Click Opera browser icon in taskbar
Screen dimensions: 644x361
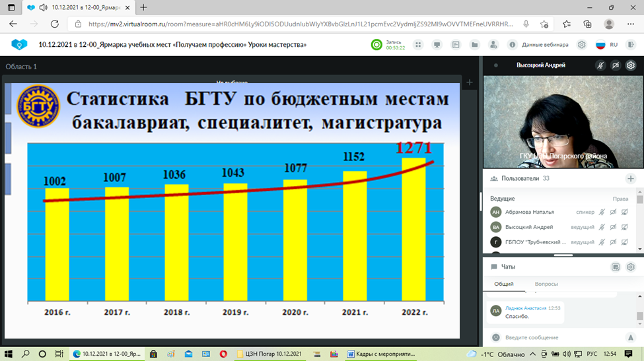(x=223, y=354)
